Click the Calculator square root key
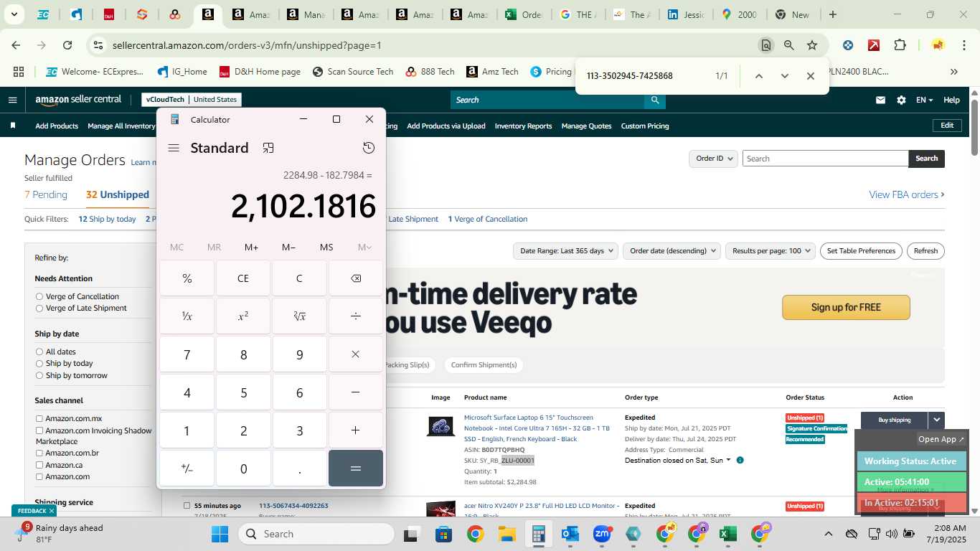This screenshot has height=551, width=980. tap(299, 316)
